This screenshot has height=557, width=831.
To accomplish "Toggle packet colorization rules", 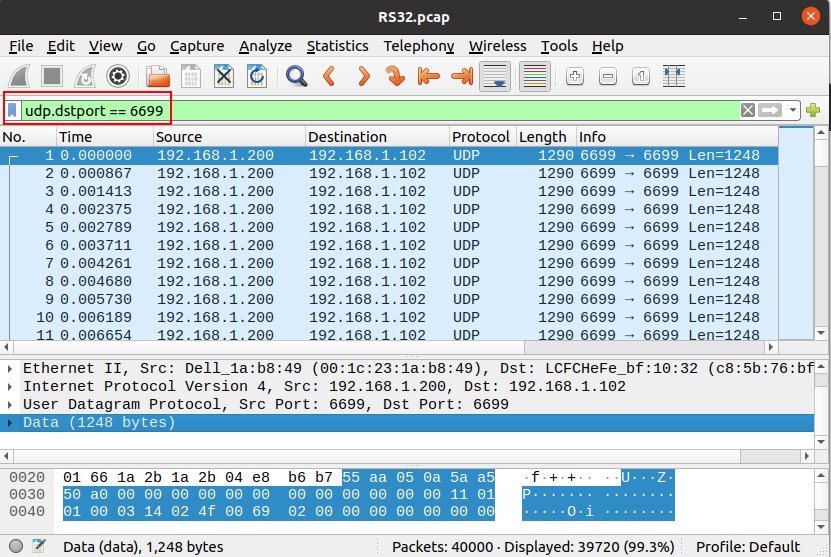I will 535,76.
